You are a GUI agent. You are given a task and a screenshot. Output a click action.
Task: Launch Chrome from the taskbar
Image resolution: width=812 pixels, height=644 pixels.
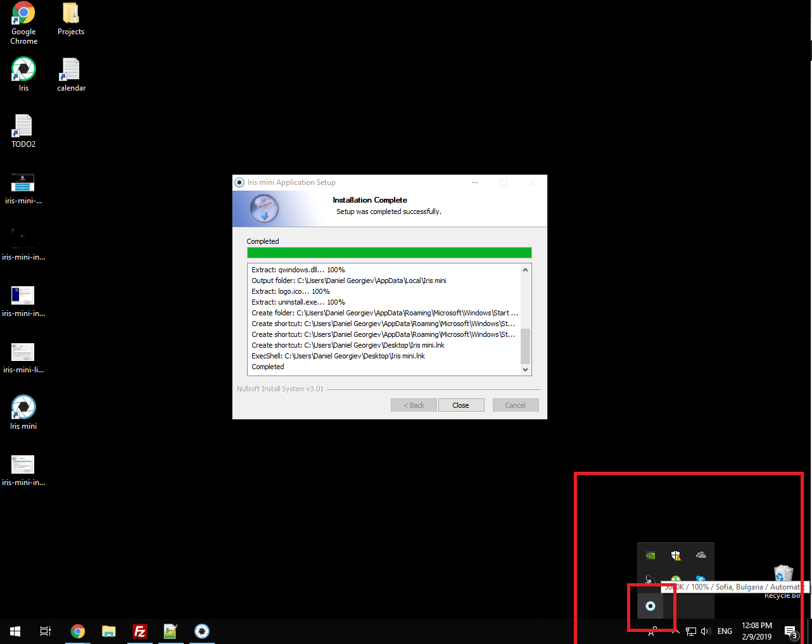point(78,631)
